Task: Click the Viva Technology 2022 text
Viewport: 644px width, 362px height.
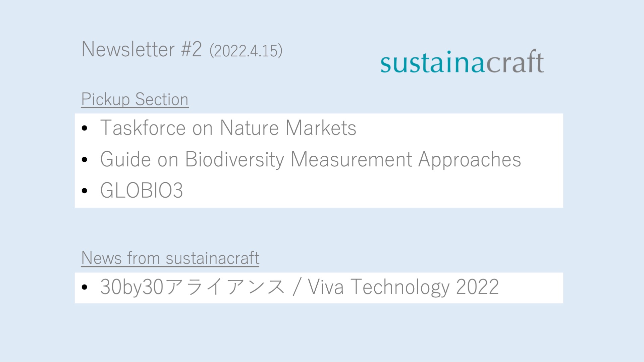Action: click(x=403, y=287)
